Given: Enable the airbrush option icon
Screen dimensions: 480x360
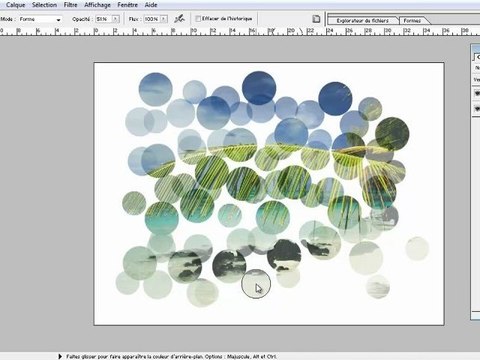Looking at the screenshot, I should pyautogui.click(x=179, y=19).
